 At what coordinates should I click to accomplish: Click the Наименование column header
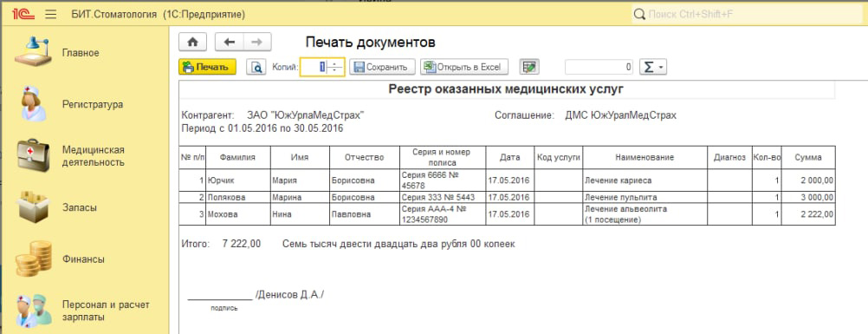coord(645,158)
